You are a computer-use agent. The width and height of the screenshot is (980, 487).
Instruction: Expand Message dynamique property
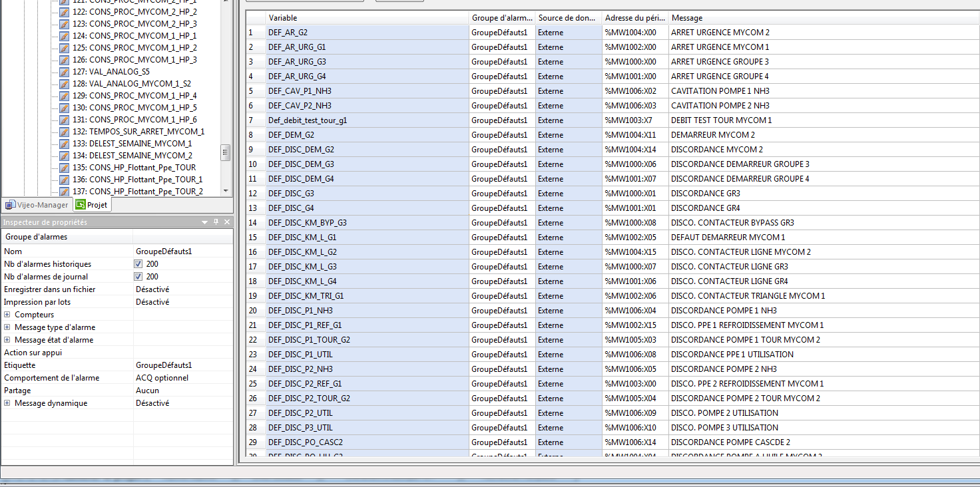(x=7, y=403)
